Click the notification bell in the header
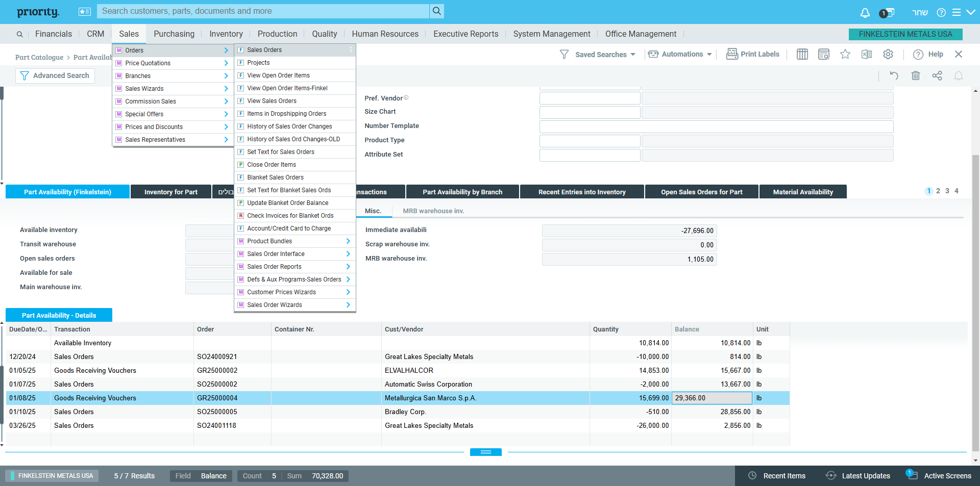The image size is (980, 486). [x=865, y=12]
